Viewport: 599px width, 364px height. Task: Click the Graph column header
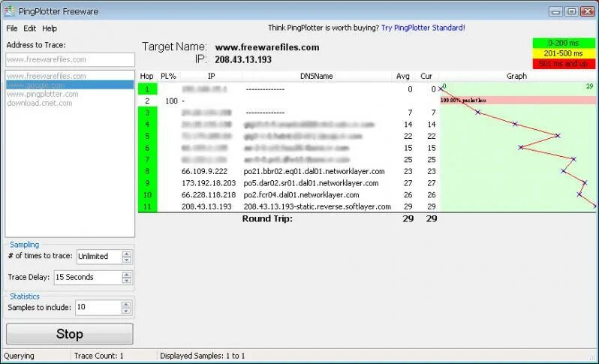[x=517, y=76]
